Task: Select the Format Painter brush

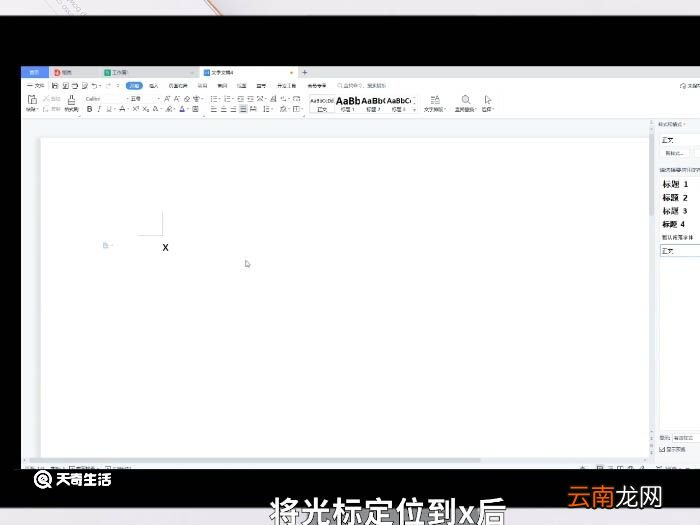Action: [x=71, y=102]
